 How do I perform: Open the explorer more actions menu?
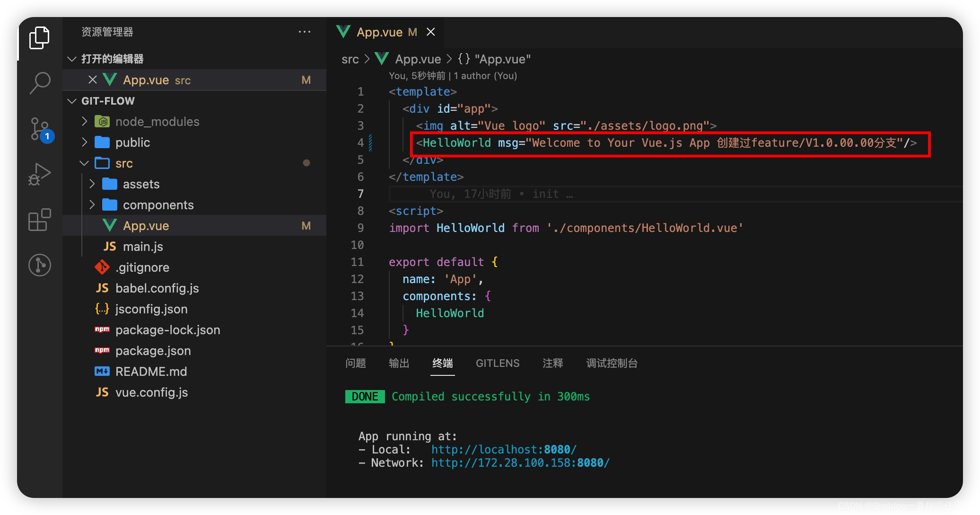(305, 32)
